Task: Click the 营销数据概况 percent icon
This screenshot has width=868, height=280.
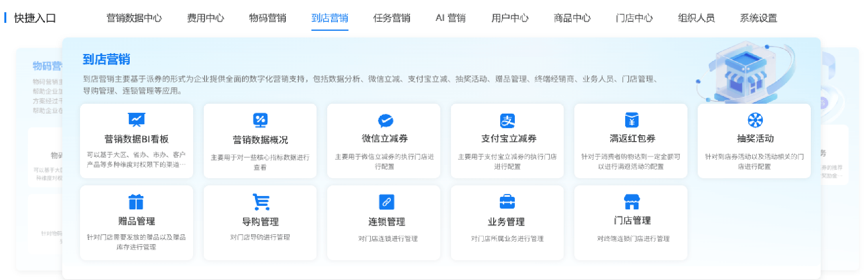Action: [x=260, y=120]
